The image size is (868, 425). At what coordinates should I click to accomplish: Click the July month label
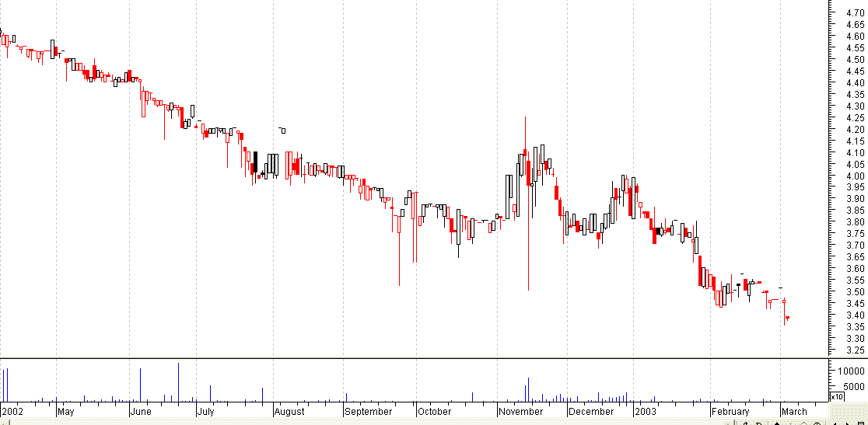[x=206, y=412]
